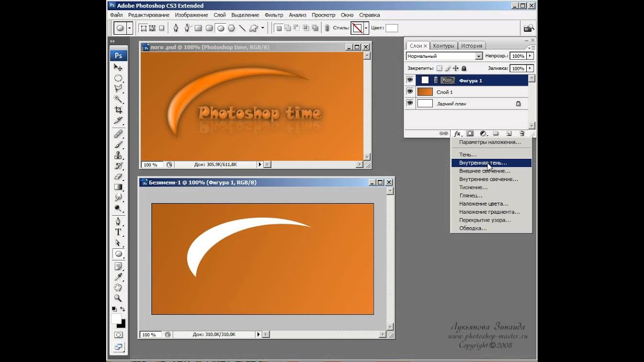Screen dimensions: 644x362
Task: Select the Eyedropper tool
Action: (x=118, y=277)
